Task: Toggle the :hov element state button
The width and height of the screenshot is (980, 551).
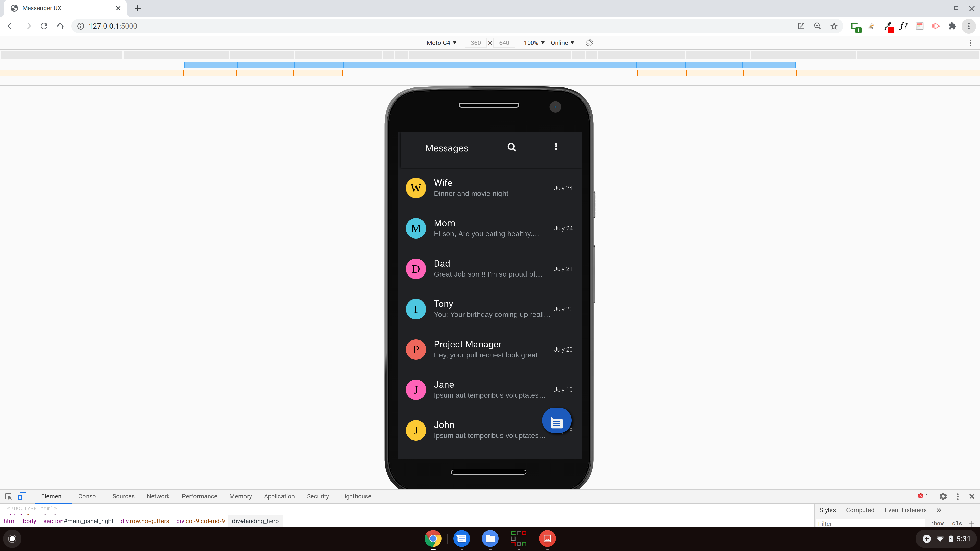Action: point(937,523)
